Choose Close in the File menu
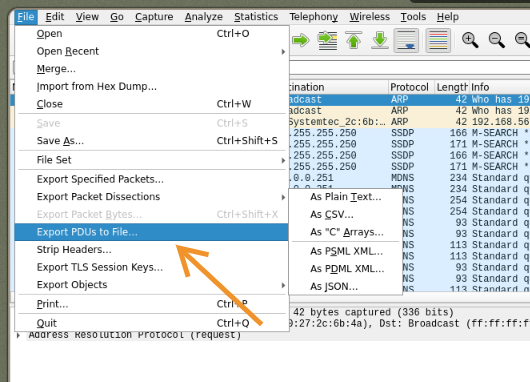Screen dimensions: 530x382 pyautogui.click(x=152, y=104)
